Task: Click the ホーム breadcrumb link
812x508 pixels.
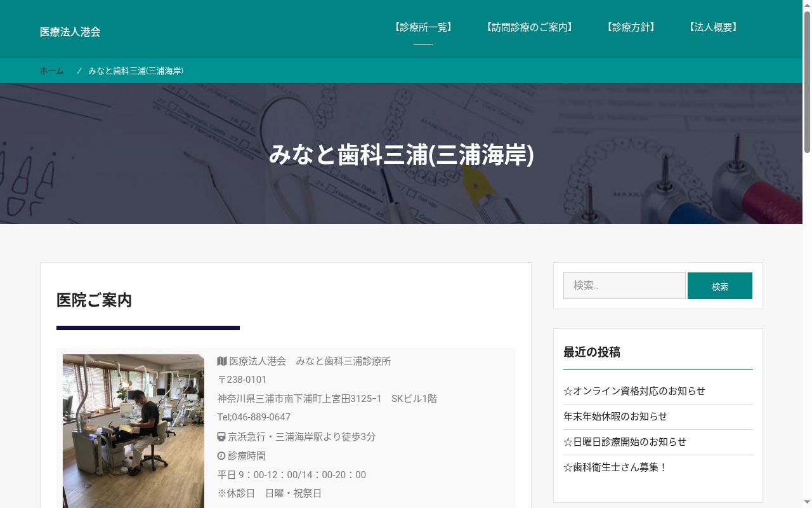Action: (52, 71)
